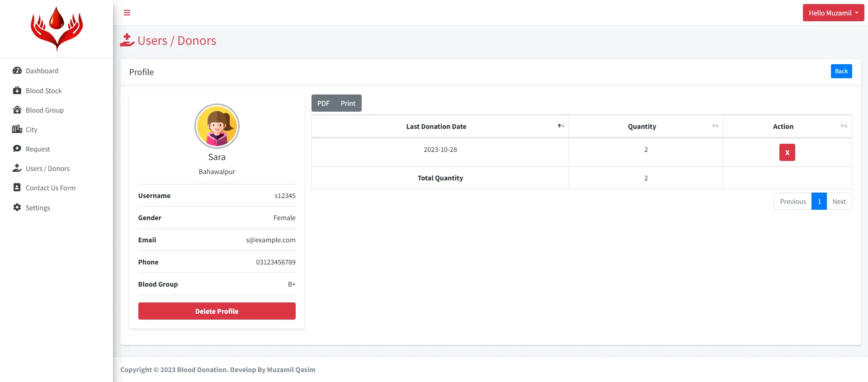Click the Blood Stock medkit icon
The height and width of the screenshot is (382, 868).
17,90
